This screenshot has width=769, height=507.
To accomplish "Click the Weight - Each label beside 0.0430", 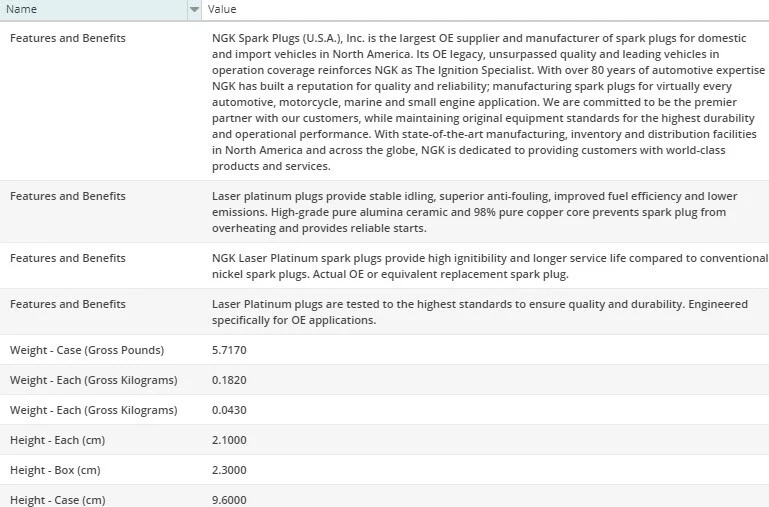I will (x=93, y=410).
